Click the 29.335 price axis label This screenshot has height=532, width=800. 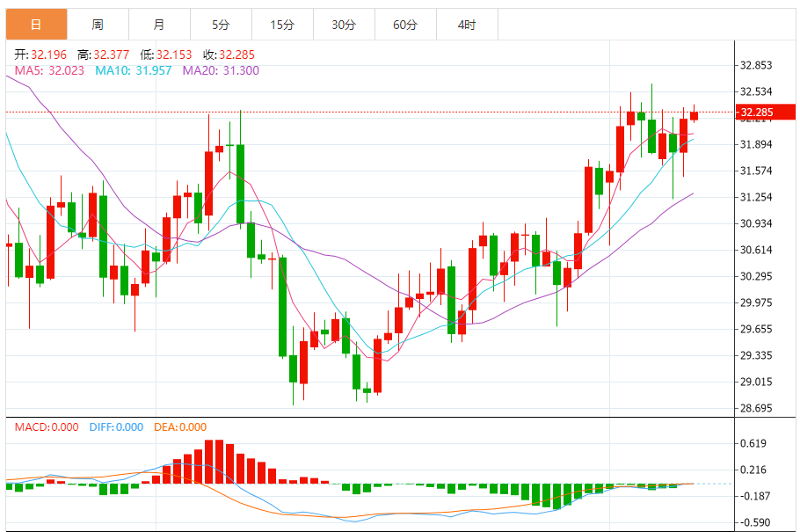point(756,355)
